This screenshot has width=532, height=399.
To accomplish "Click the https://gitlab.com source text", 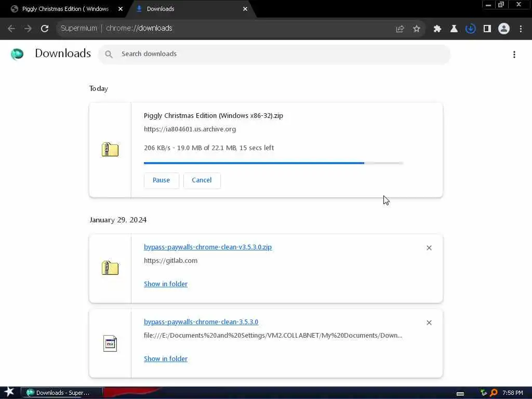I will point(170,261).
